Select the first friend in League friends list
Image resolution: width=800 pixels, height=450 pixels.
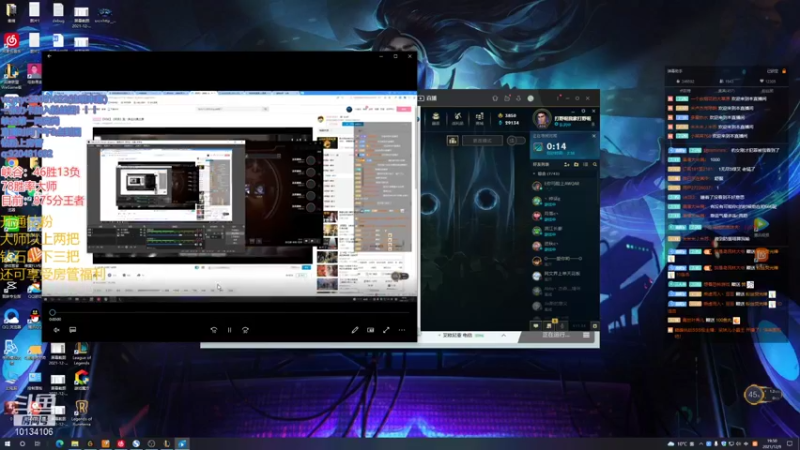[564, 186]
